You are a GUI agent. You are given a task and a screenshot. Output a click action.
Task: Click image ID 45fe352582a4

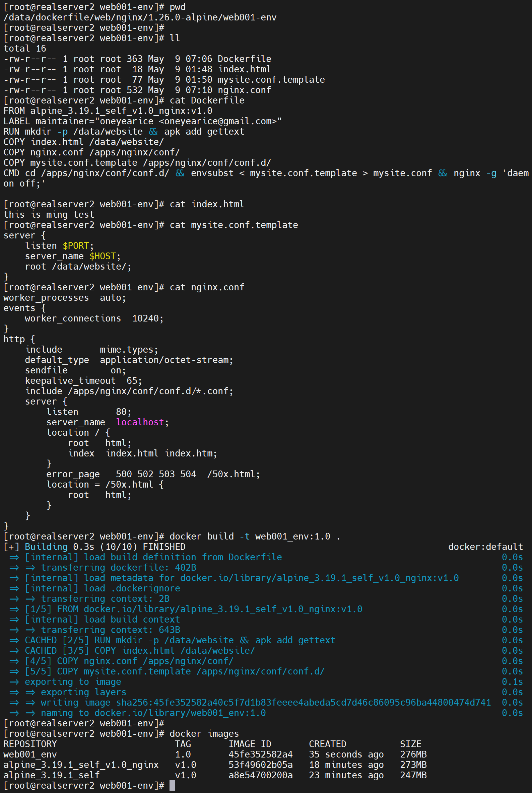260,754
